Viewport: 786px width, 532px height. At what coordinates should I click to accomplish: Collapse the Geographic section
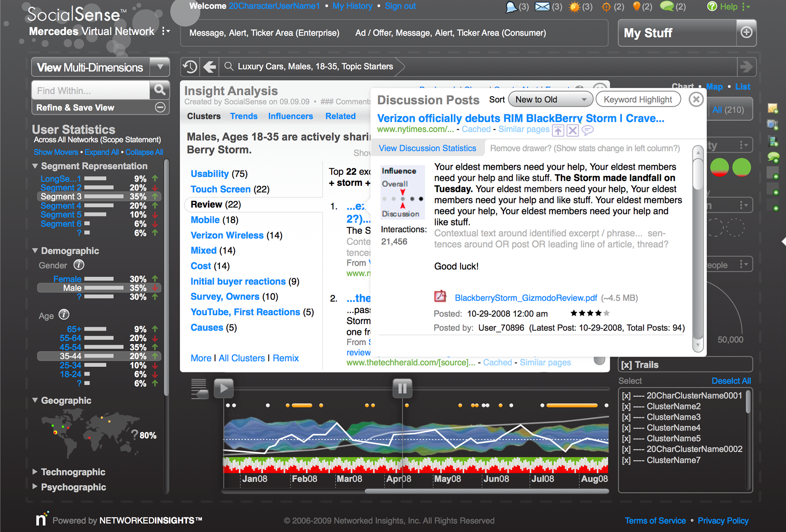pyautogui.click(x=35, y=400)
